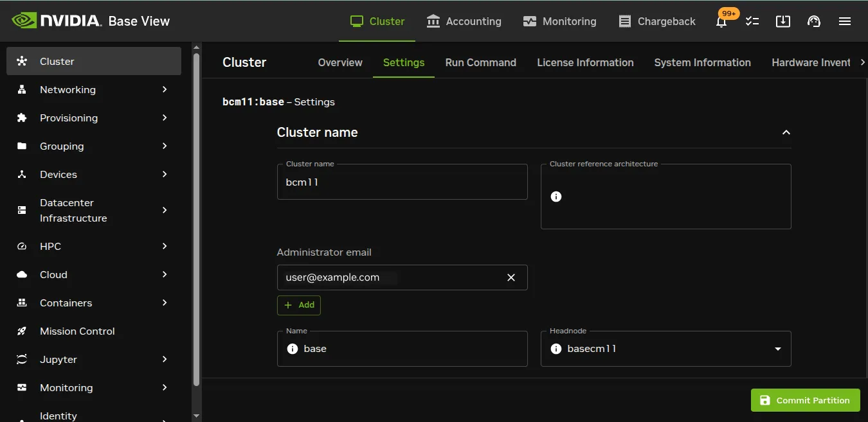Open the notifications bell icon
This screenshot has width=868, height=422.
(721, 22)
